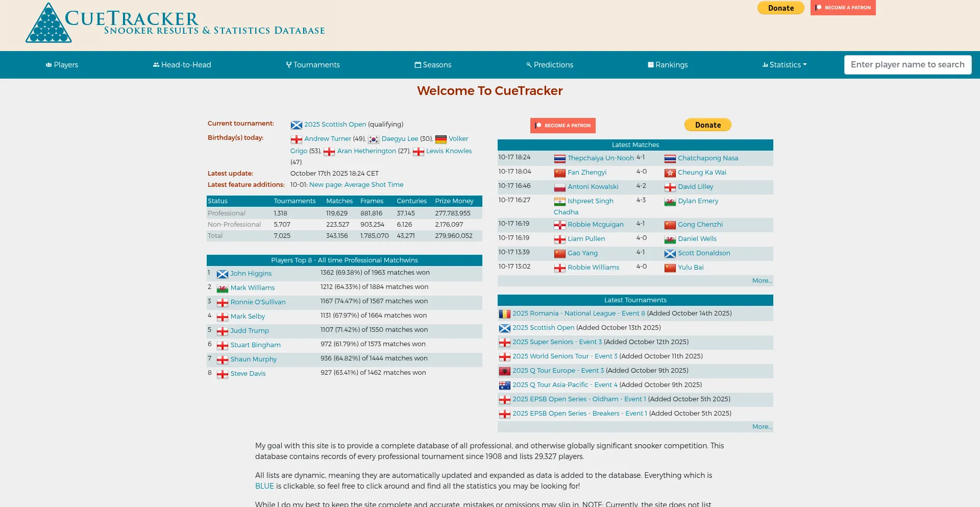Focus the player name search field
Image resolution: width=980 pixels, height=507 pixels.
(x=907, y=65)
